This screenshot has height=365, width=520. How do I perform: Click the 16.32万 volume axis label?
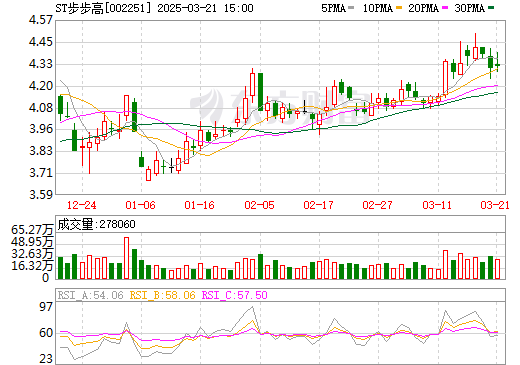[x=32, y=266]
